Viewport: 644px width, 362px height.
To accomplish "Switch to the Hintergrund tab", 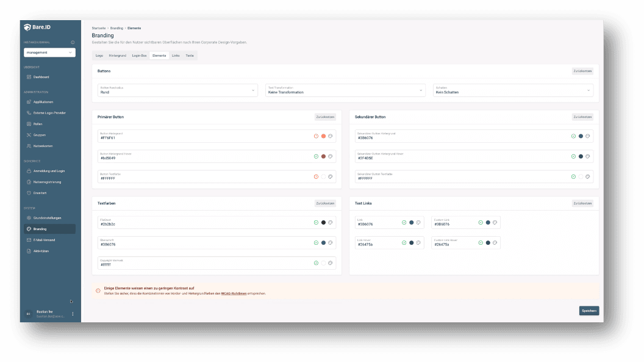I will pos(118,56).
